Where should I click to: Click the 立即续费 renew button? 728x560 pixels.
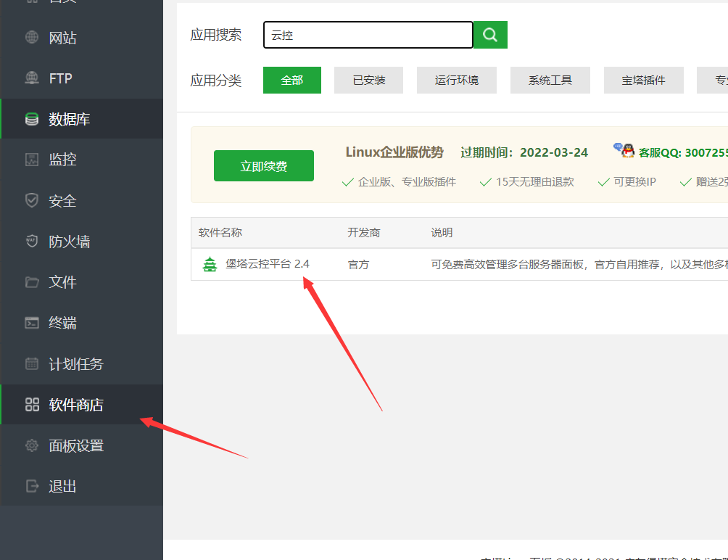(264, 166)
